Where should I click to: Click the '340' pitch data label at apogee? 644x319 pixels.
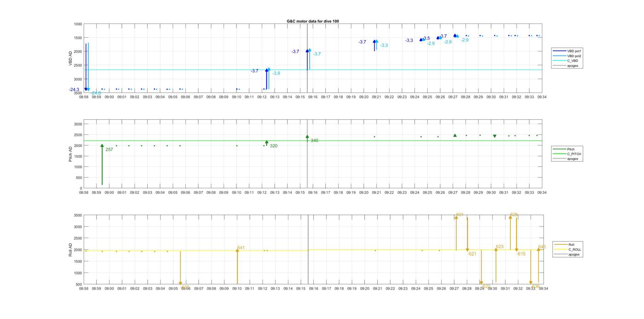pyautogui.click(x=314, y=141)
